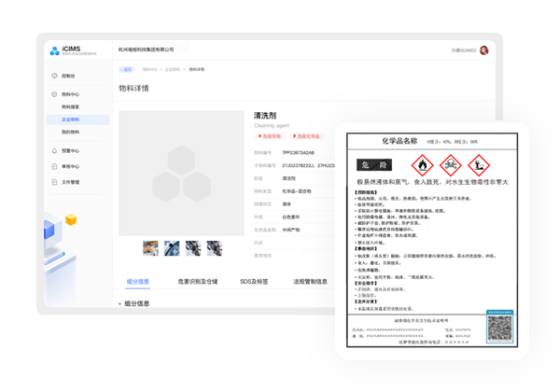Viewport: 560px width, 392px height.
Task: Select 我的物料 in the sidebar
Action: tap(71, 132)
